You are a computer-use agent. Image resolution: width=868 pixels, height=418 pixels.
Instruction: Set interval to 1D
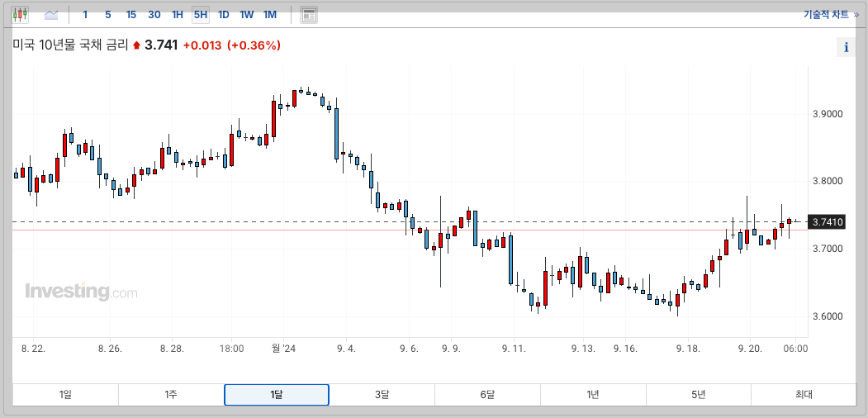224,15
